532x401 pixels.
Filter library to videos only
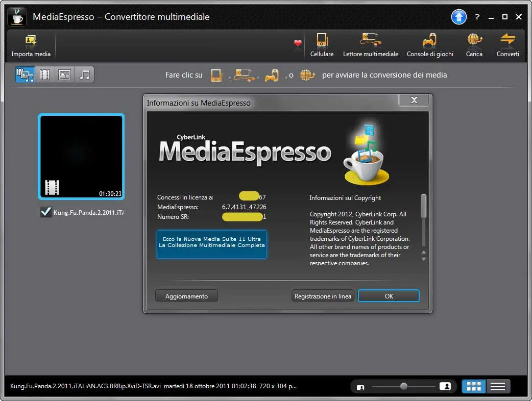[45, 74]
